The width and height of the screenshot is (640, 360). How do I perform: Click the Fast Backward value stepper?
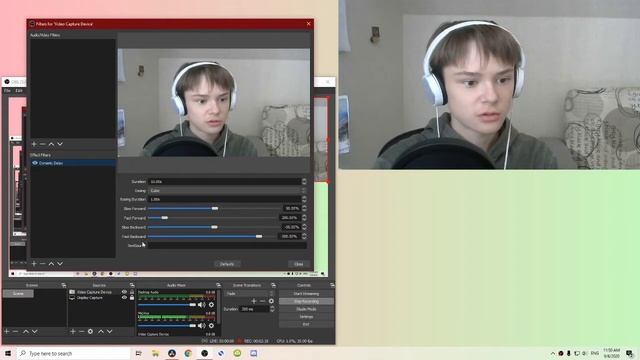pos(304,236)
